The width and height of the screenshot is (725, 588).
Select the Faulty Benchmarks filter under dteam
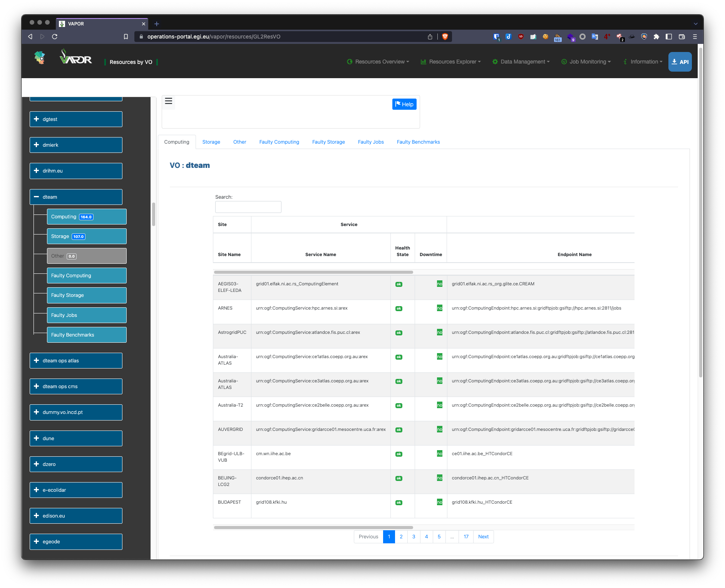[x=86, y=335]
